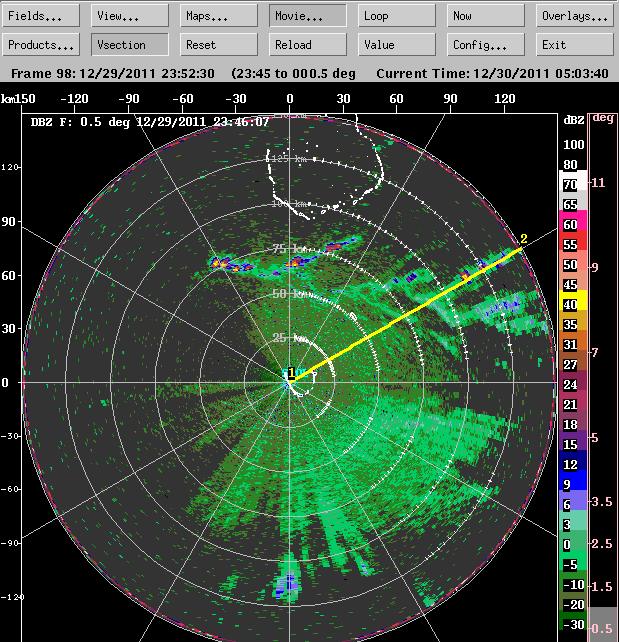Click the magenta 60 dBZ color swatch
Viewport: 619px width, 642px height.
click(x=573, y=220)
